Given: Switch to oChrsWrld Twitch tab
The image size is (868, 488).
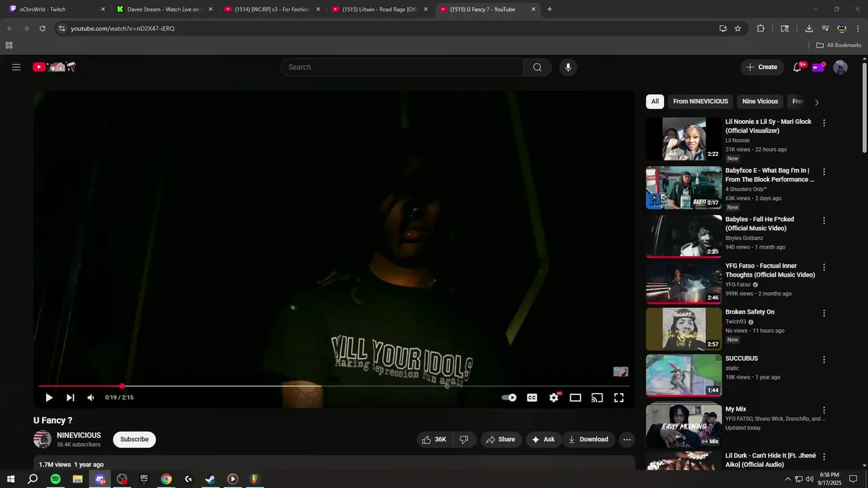Looking at the screenshot, I should pyautogui.click(x=57, y=9).
